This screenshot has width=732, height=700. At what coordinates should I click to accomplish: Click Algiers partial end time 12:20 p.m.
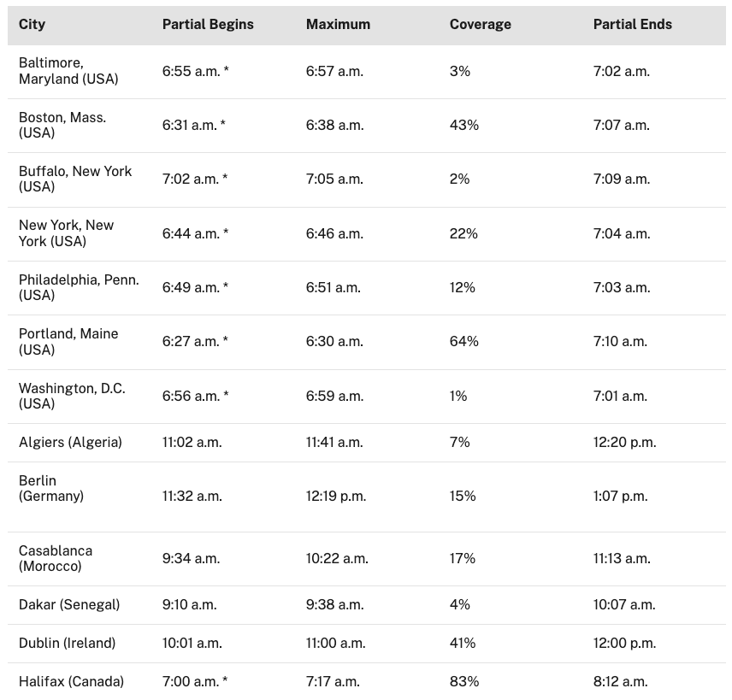point(624,443)
